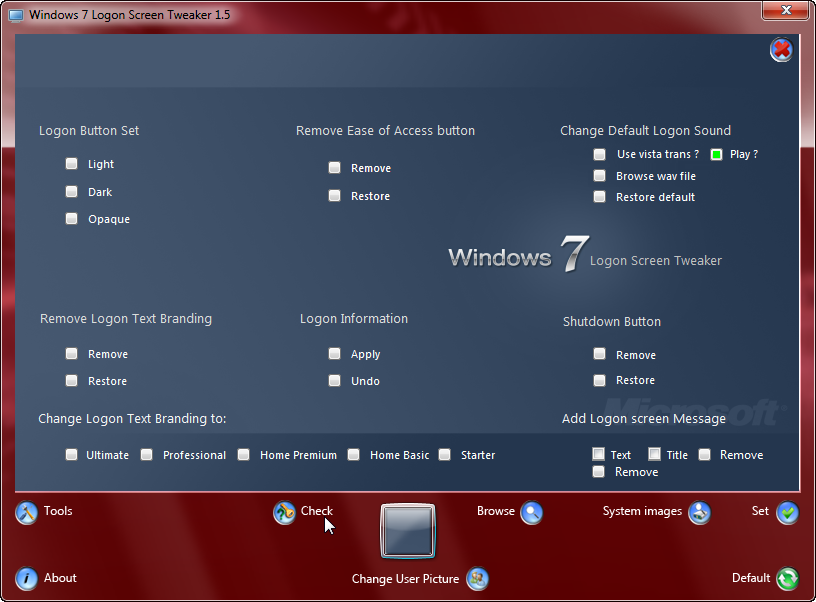Enable 'Use vista trans ?' option
The height and width of the screenshot is (602, 816).
pyautogui.click(x=599, y=154)
